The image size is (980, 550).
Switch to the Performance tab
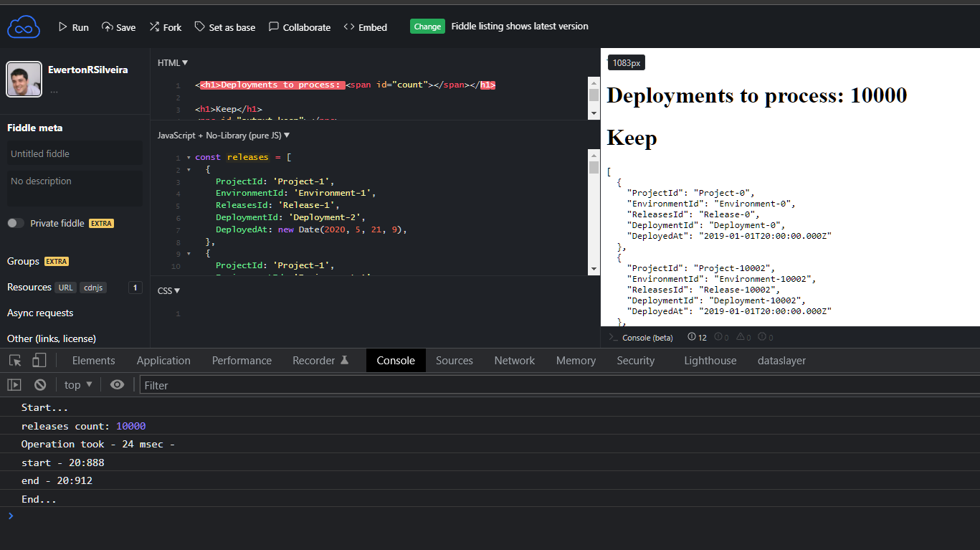(242, 361)
